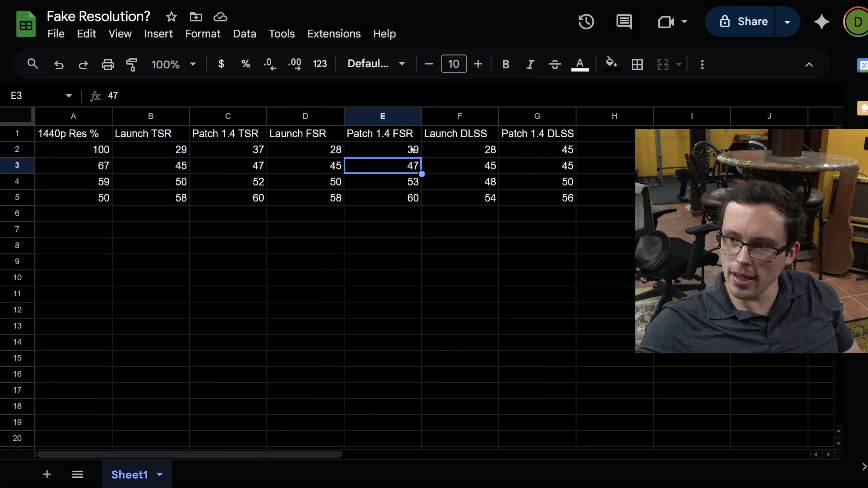
Task: Open the borders tool
Action: (637, 64)
